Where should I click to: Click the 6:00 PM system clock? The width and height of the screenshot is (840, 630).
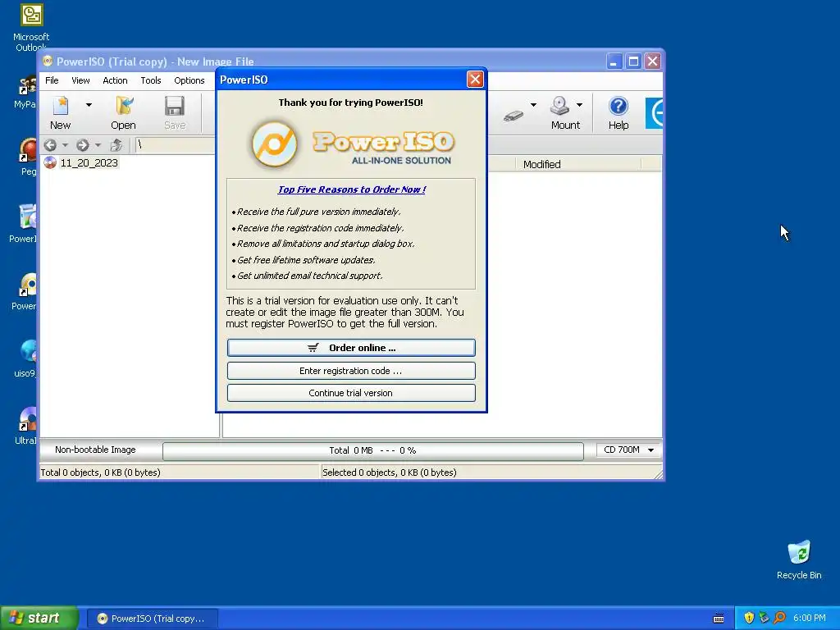(x=809, y=619)
